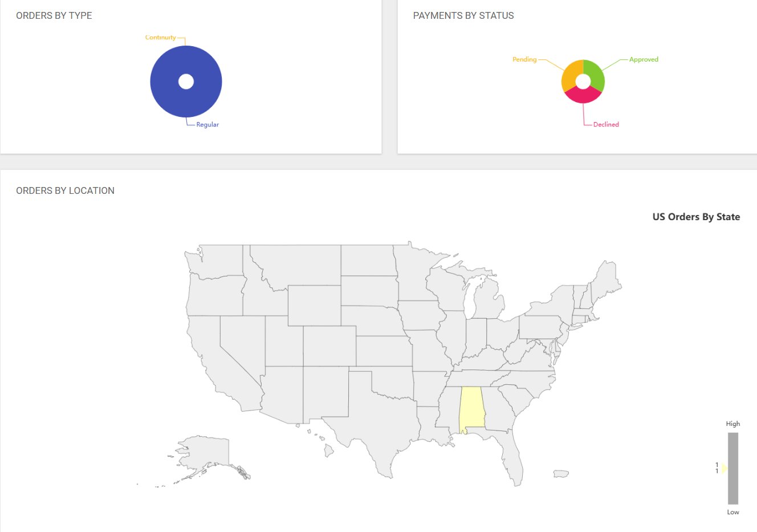The width and height of the screenshot is (757, 532).
Task: Click the yellow legend value marker
Action: pyautogui.click(x=724, y=468)
